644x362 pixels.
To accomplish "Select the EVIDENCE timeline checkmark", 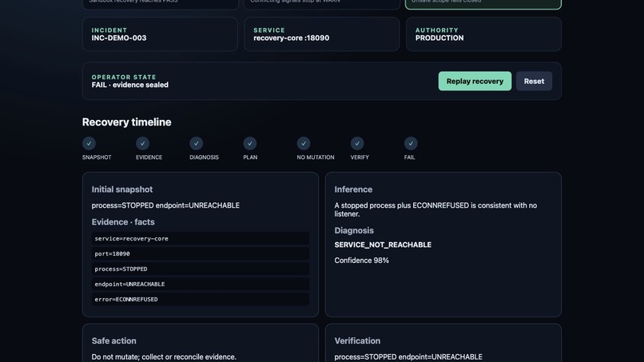I will (x=142, y=143).
